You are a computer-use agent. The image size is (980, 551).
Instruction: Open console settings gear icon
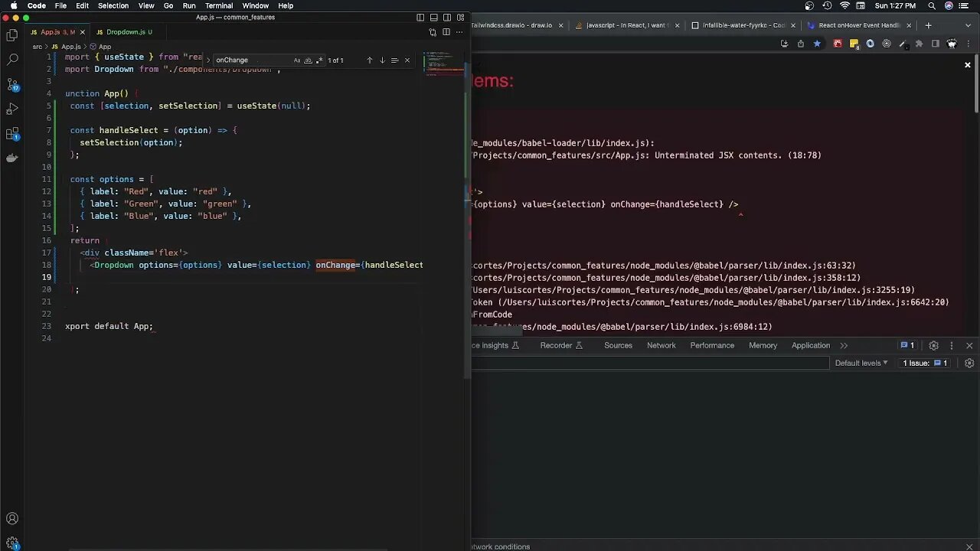[969, 363]
